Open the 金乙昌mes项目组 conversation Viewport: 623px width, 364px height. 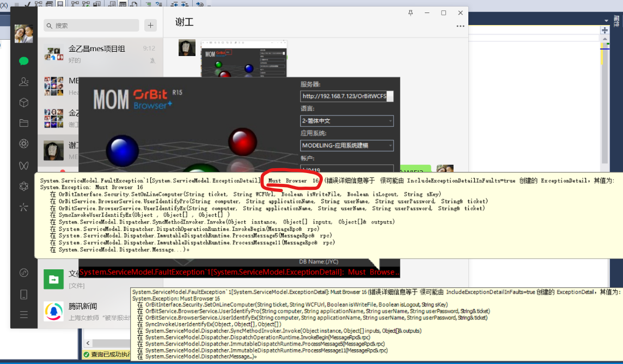[x=100, y=54]
